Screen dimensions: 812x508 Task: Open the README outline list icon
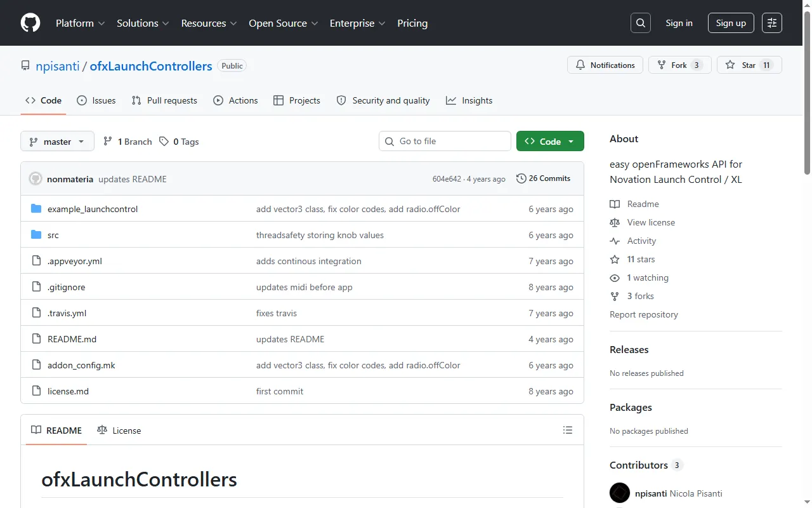[568, 430]
